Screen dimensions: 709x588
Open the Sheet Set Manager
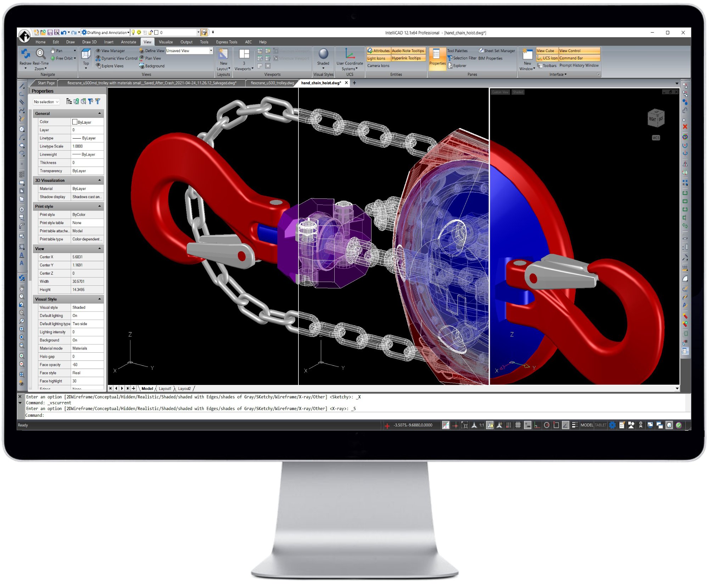[x=497, y=51]
